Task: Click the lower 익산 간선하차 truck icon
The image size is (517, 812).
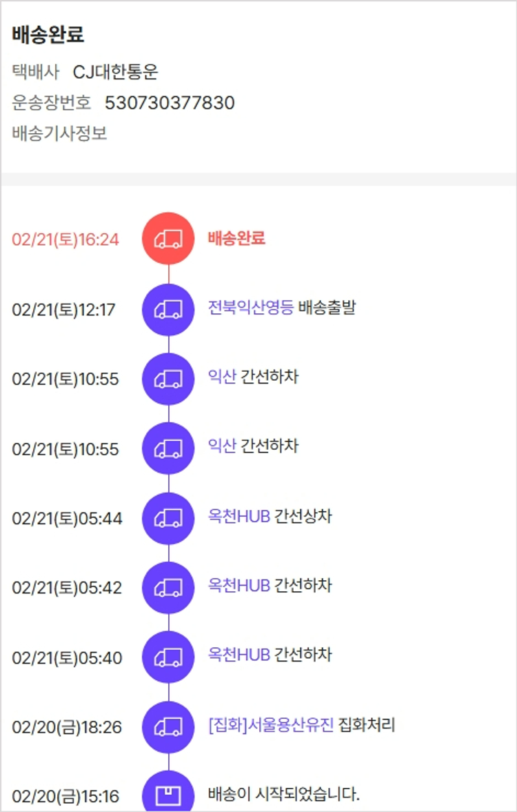Action: pos(168,448)
